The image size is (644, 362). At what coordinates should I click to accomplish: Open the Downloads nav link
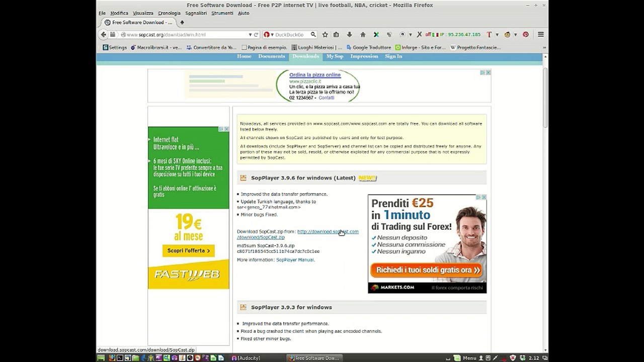306,56
